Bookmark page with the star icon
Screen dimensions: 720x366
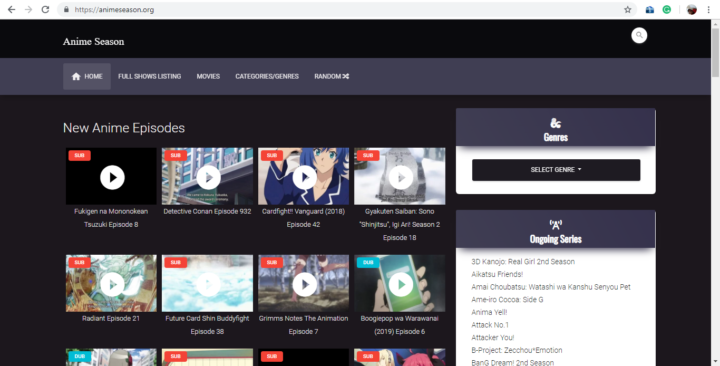[x=627, y=10]
